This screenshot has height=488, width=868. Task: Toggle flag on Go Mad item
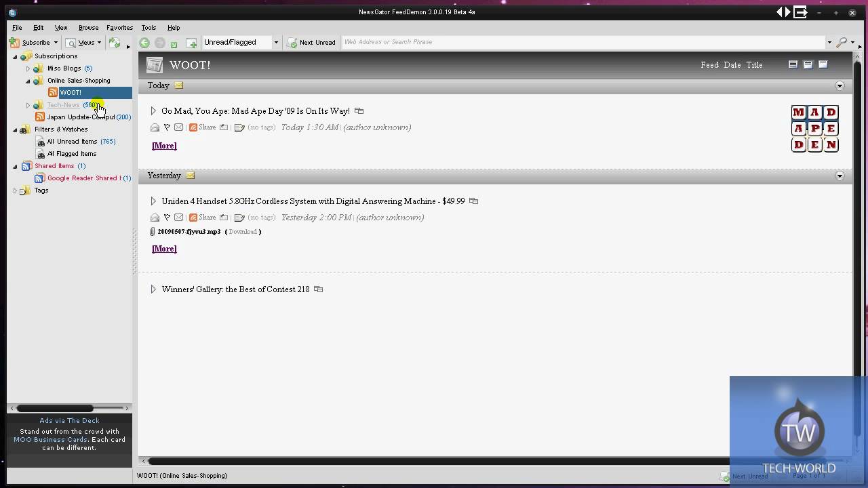pos(167,127)
